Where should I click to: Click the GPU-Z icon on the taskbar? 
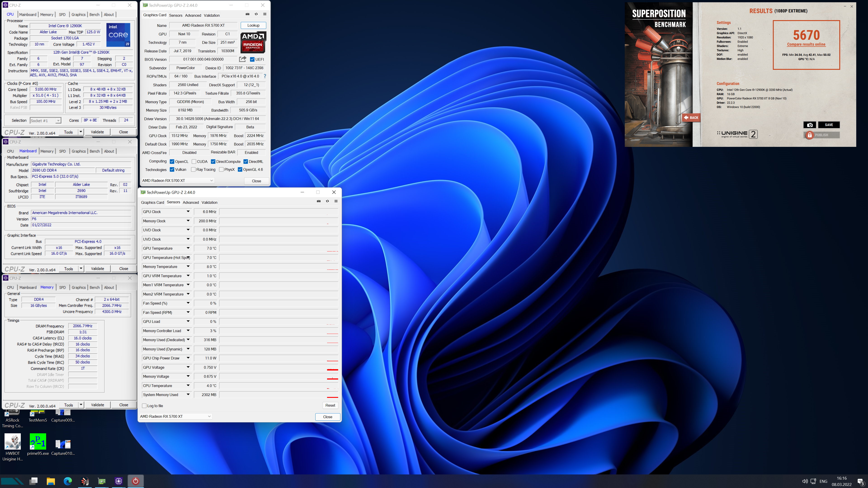point(102,481)
